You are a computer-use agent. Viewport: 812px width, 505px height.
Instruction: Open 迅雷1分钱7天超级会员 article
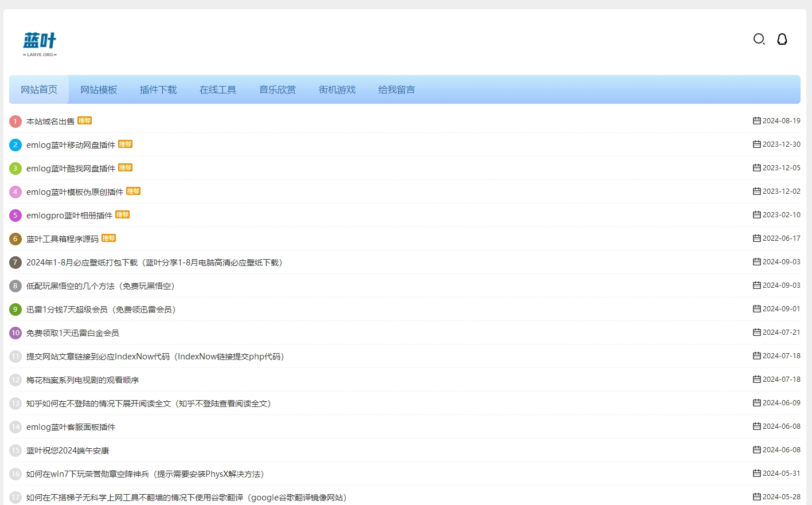103,310
